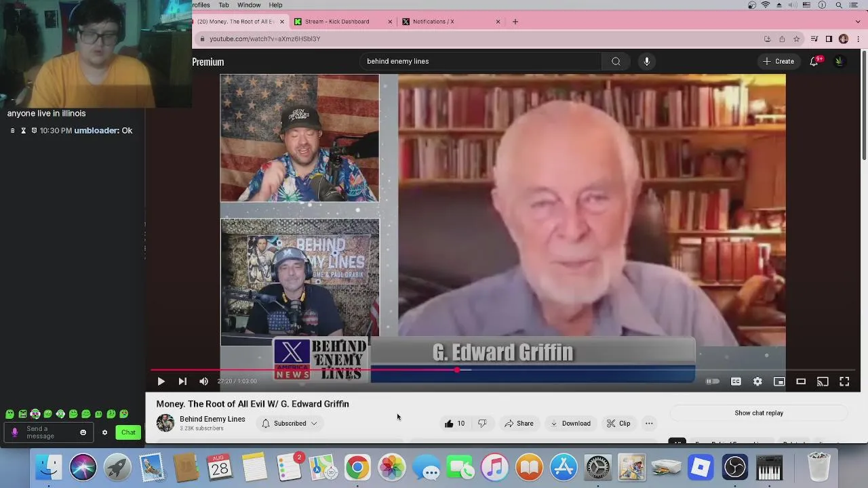Mute the video volume
The height and width of the screenshot is (488, 868).
203,382
